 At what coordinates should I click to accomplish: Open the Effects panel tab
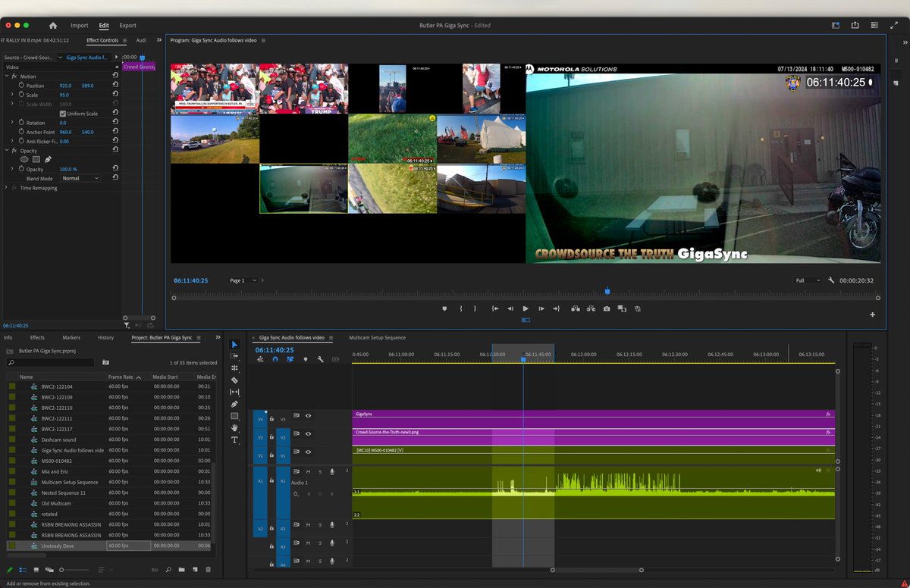click(x=37, y=337)
